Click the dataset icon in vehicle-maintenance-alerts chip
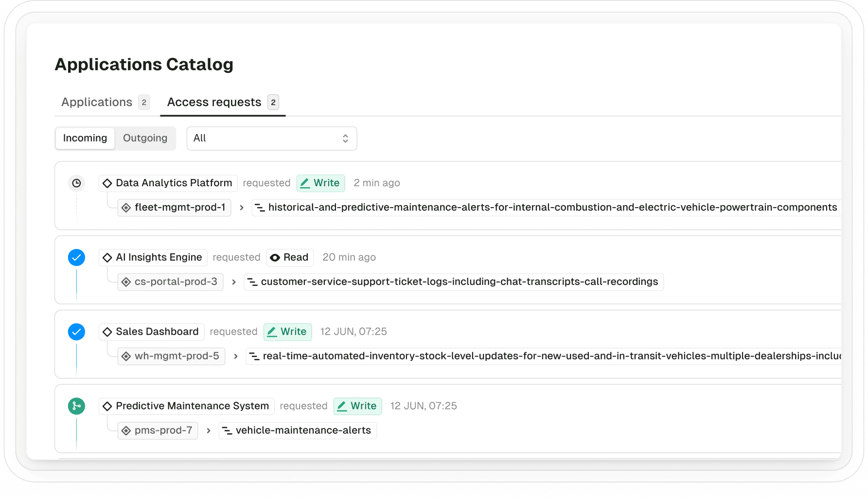The width and height of the screenshot is (868, 498). click(228, 430)
